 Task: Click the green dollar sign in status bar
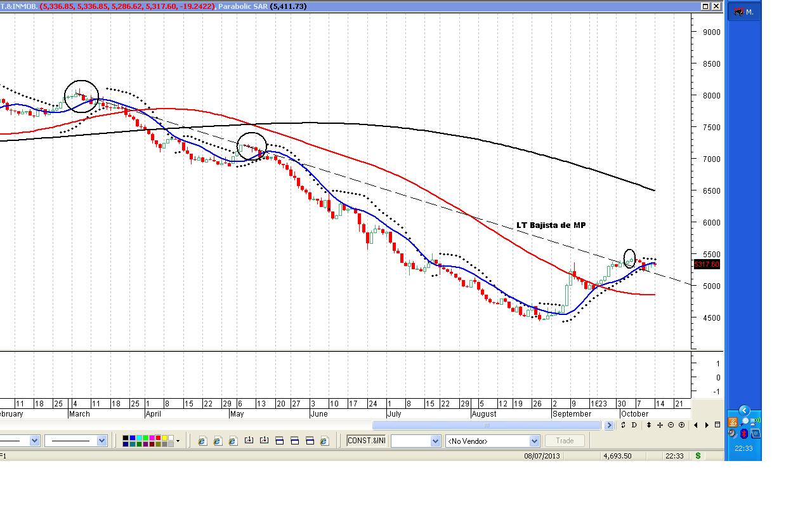coord(698,455)
